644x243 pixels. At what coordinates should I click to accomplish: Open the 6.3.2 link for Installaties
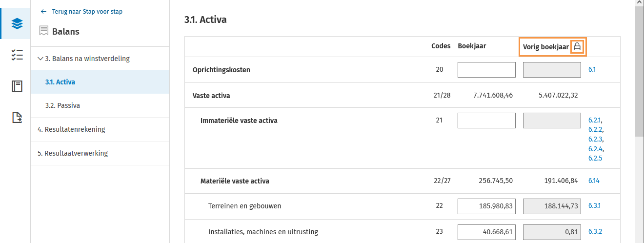coord(595,232)
